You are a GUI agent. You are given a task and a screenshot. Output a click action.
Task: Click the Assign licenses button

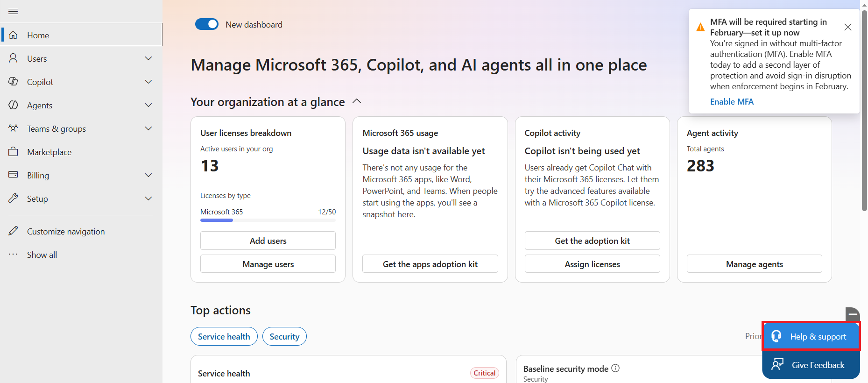tap(592, 264)
